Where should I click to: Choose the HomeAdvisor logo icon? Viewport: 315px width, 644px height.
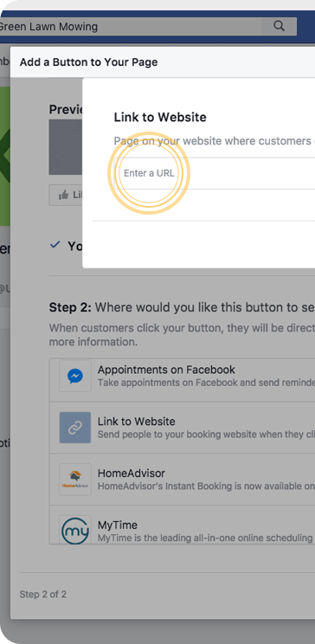coord(75,480)
